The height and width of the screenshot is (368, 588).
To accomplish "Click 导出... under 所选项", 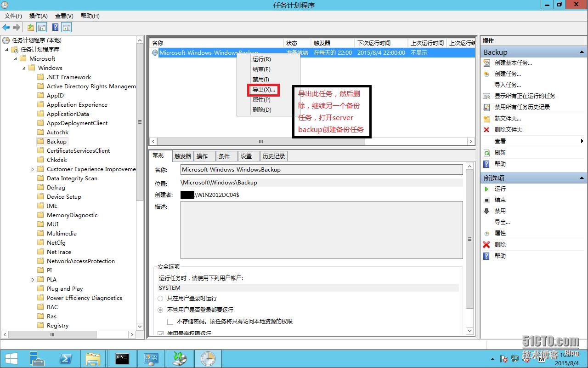I will tap(502, 222).
